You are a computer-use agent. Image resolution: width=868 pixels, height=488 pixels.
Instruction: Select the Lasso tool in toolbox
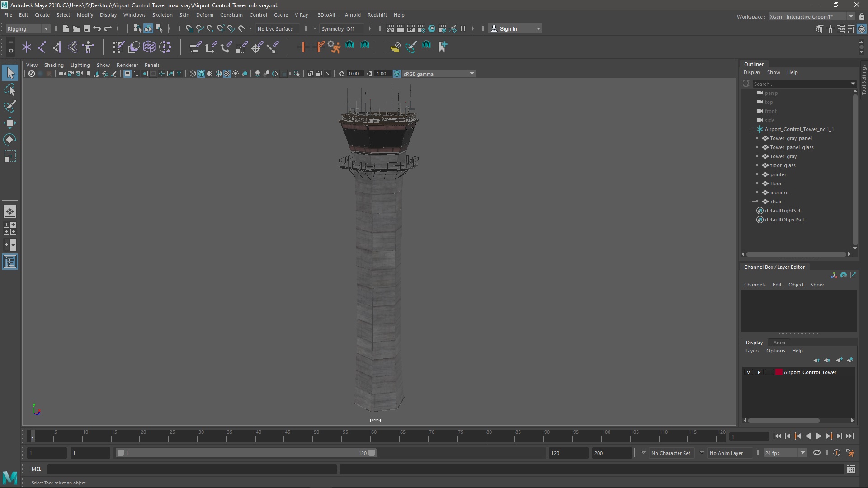(x=10, y=89)
